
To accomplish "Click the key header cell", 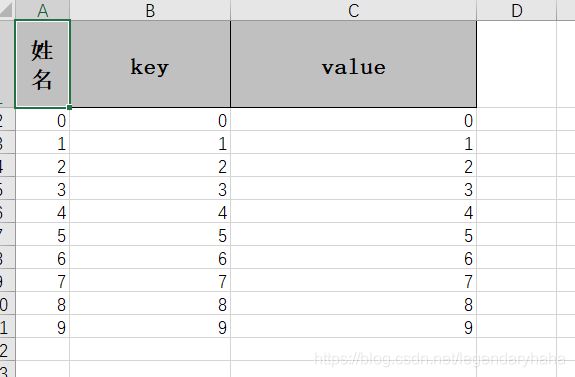I will pyautogui.click(x=150, y=64).
